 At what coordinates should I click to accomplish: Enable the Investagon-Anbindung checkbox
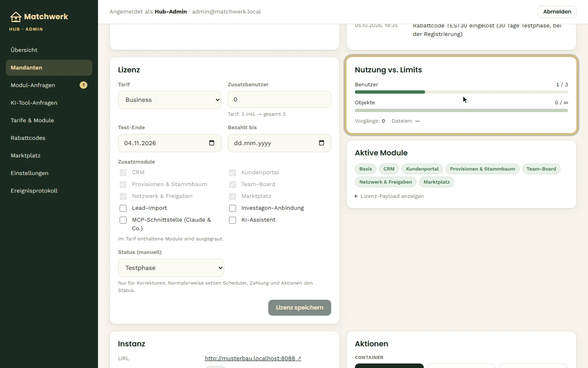pos(232,208)
